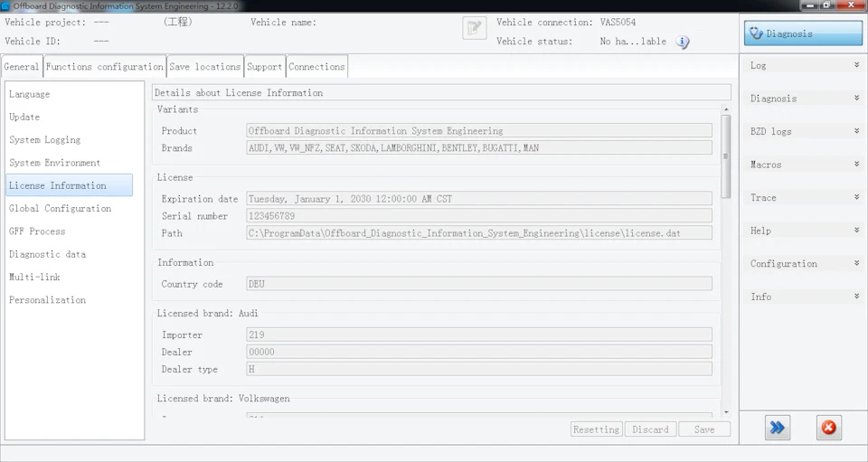Click the Audi Importer field 219
The image size is (868, 462).
coord(479,335)
